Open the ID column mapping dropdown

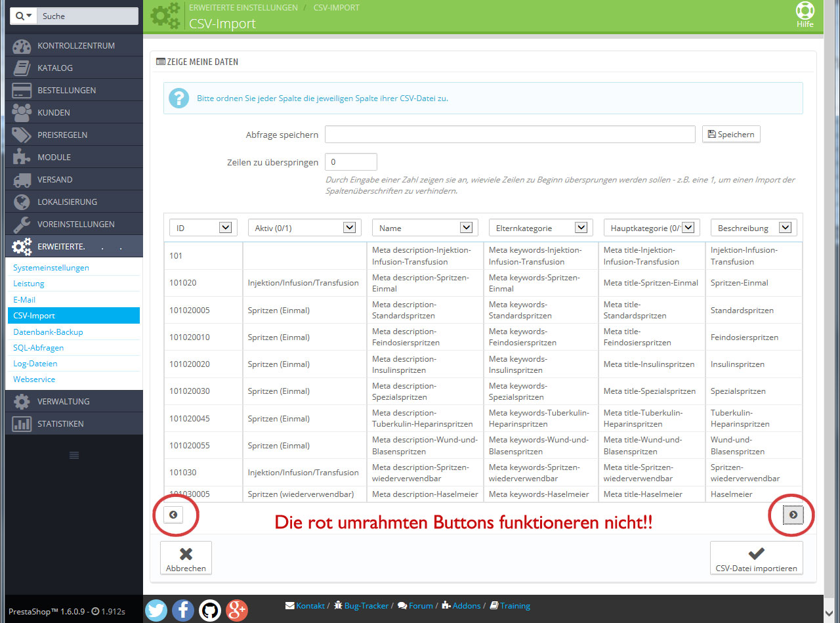click(203, 228)
